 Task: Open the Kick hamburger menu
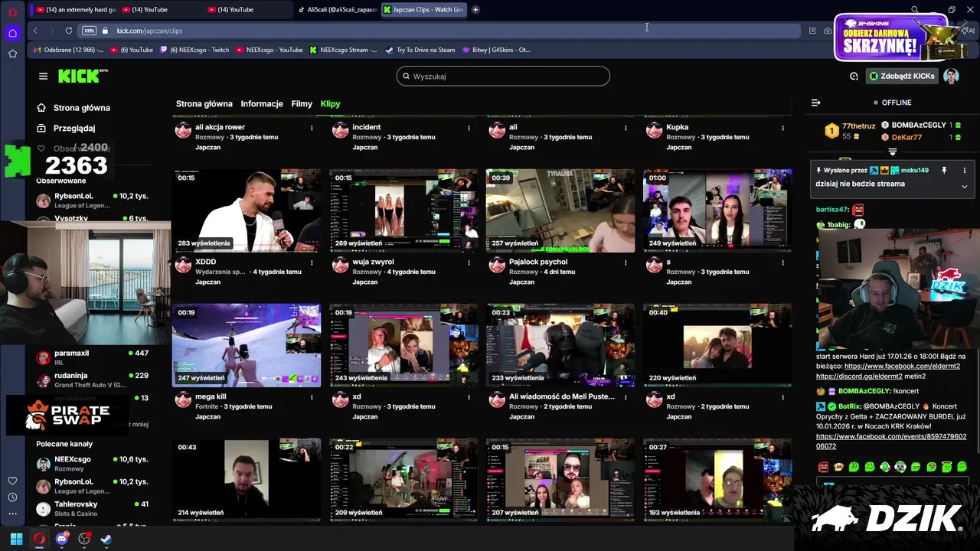[x=43, y=76]
